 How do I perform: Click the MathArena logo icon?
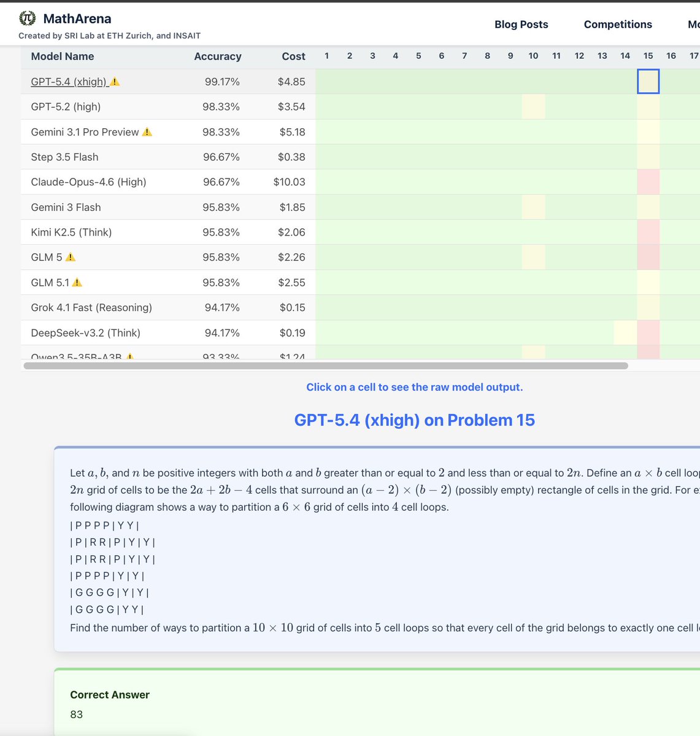28,18
